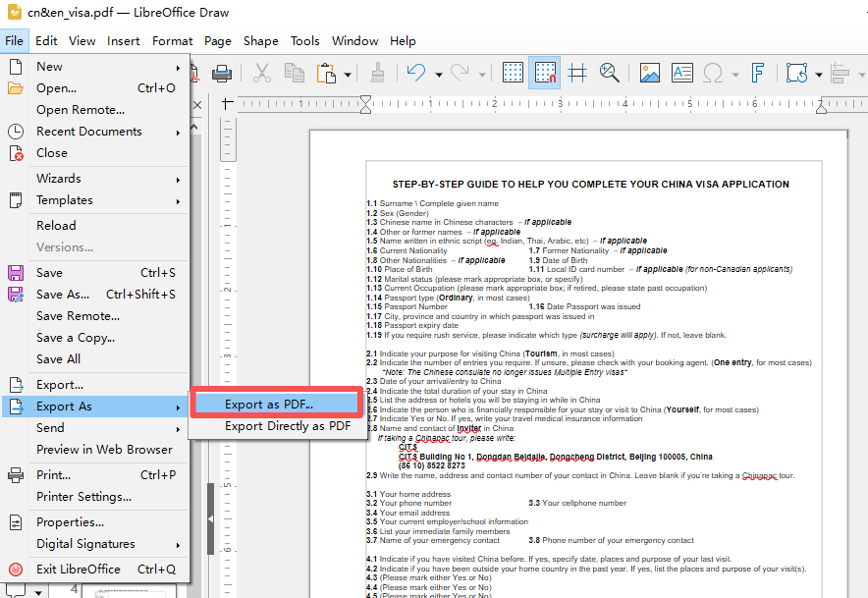
Task: Click the Transformations toolbar icon
Action: (x=796, y=73)
